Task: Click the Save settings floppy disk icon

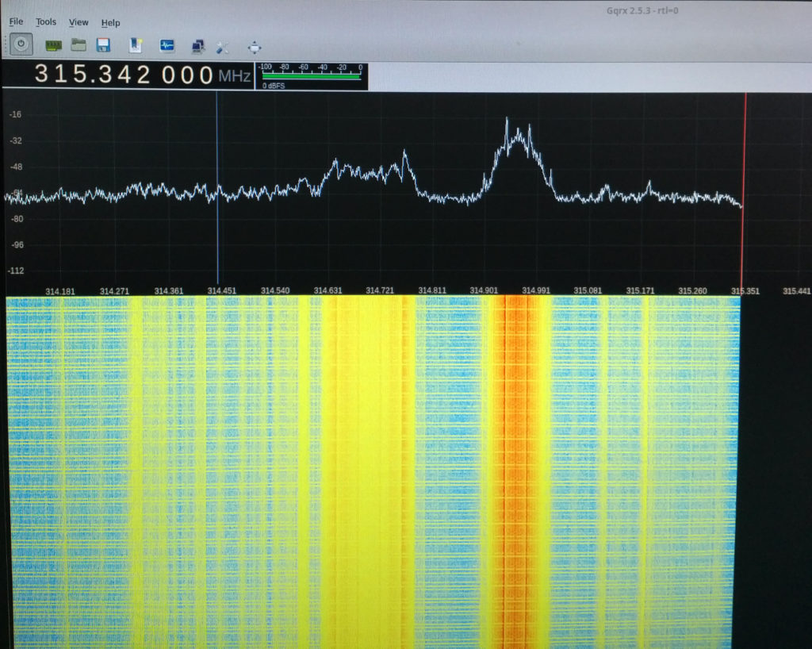Action: [103, 45]
